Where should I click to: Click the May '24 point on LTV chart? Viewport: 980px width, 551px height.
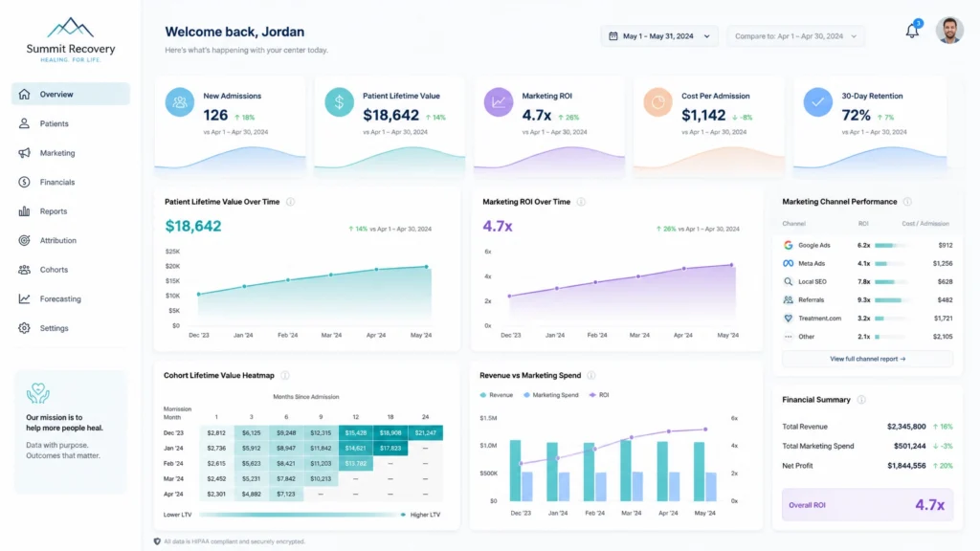(427, 267)
